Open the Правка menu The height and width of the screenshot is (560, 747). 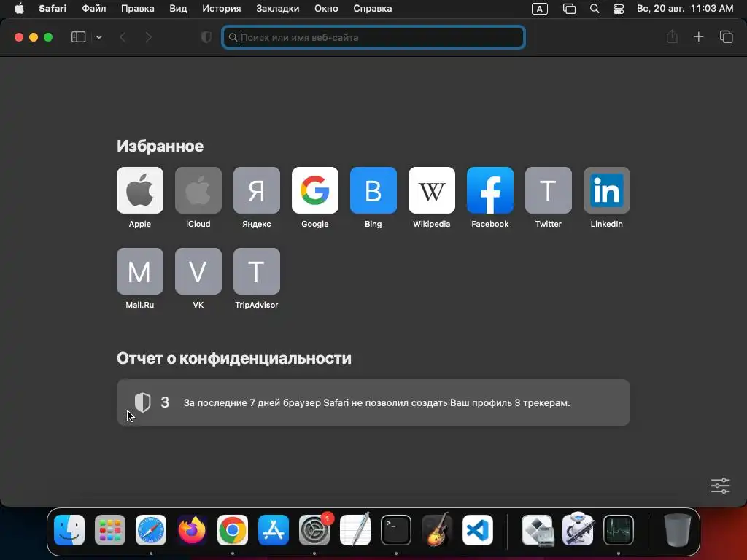click(137, 9)
